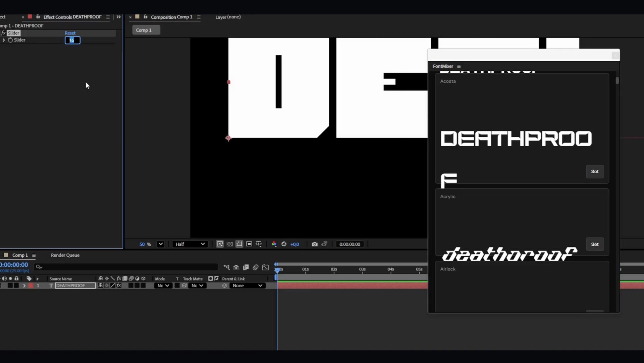Toggle Slider animation stopwatch
The image size is (644, 363).
[x=10, y=40]
